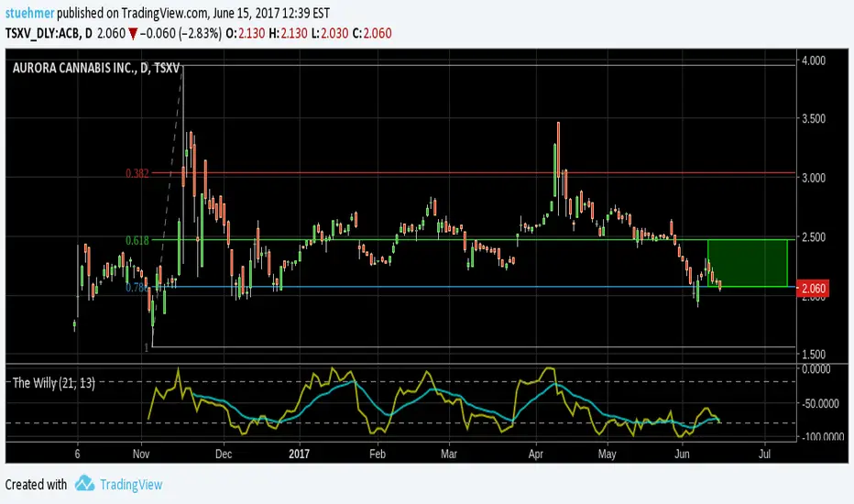This screenshot has height=504, width=854.
Task: Click the Close value 2.060 in header
Action: pos(378,33)
